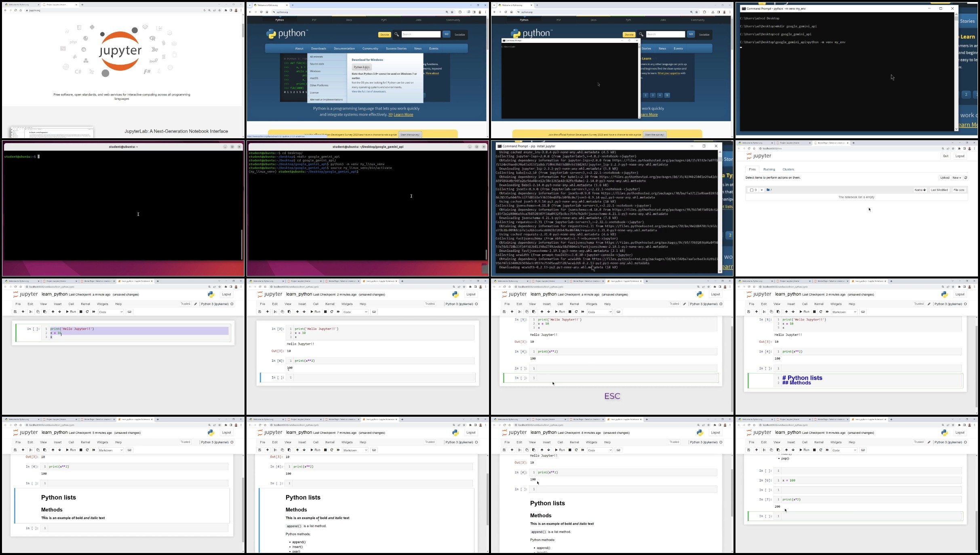Expand the New dropdown in Jupyter file browser
The height and width of the screenshot is (555, 980).
pos(957,178)
